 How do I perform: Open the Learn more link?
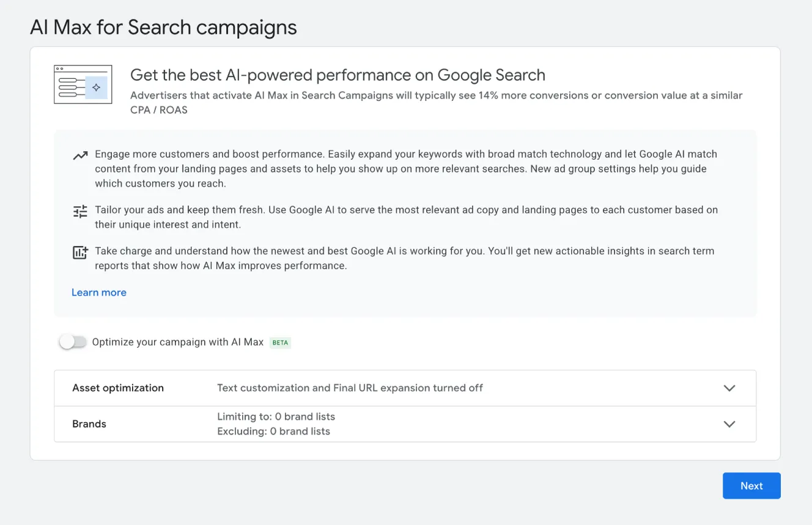99,292
